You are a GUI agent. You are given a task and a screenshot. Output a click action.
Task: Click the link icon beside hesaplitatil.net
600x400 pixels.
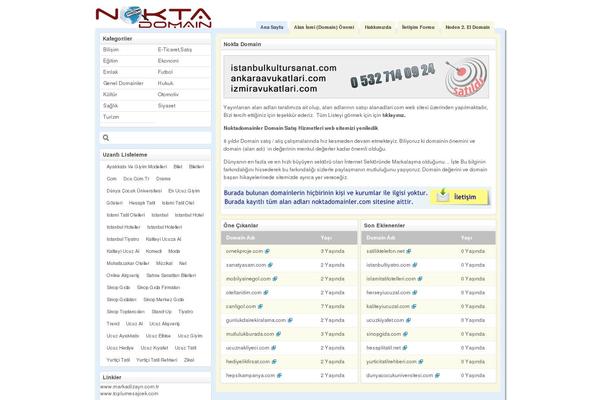[x=405, y=348]
